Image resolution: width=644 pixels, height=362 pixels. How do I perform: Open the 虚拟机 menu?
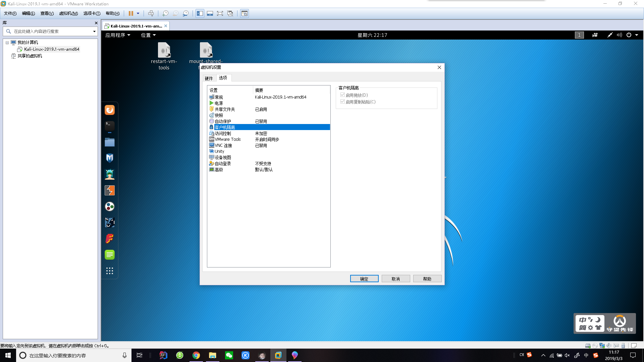coord(68,13)
